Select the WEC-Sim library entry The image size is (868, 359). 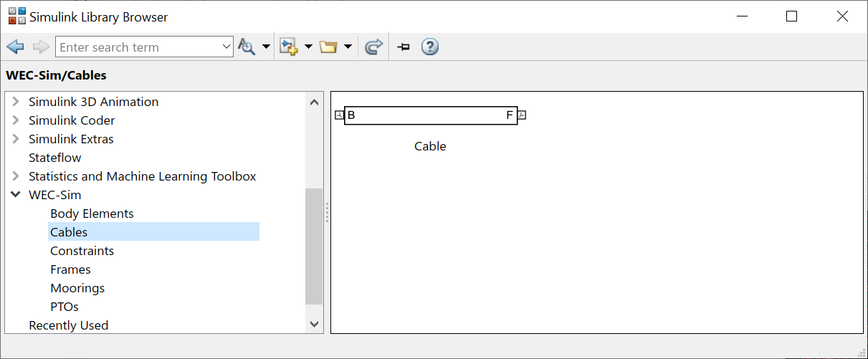point(54,195)
